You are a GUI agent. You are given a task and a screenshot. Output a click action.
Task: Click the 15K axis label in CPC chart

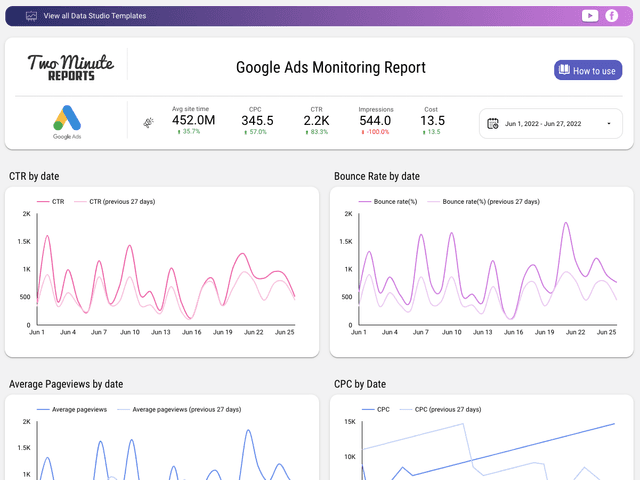(350, 422)
